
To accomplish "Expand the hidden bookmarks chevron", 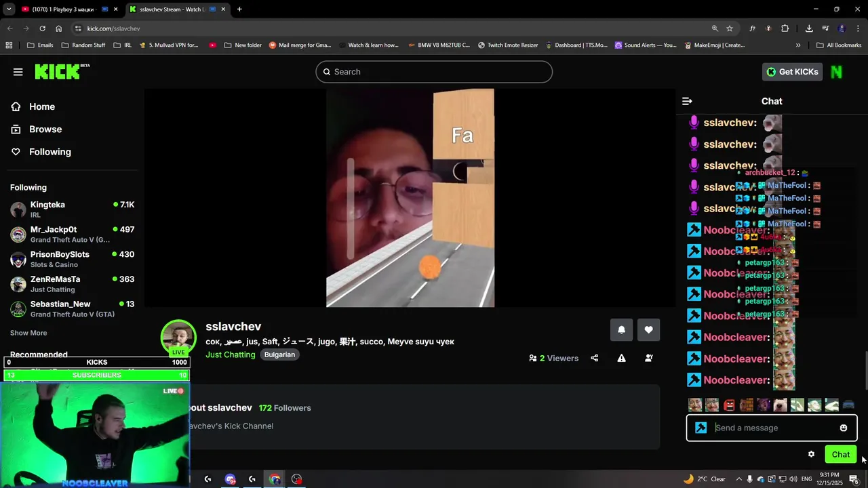I will [x=798, y=45].
